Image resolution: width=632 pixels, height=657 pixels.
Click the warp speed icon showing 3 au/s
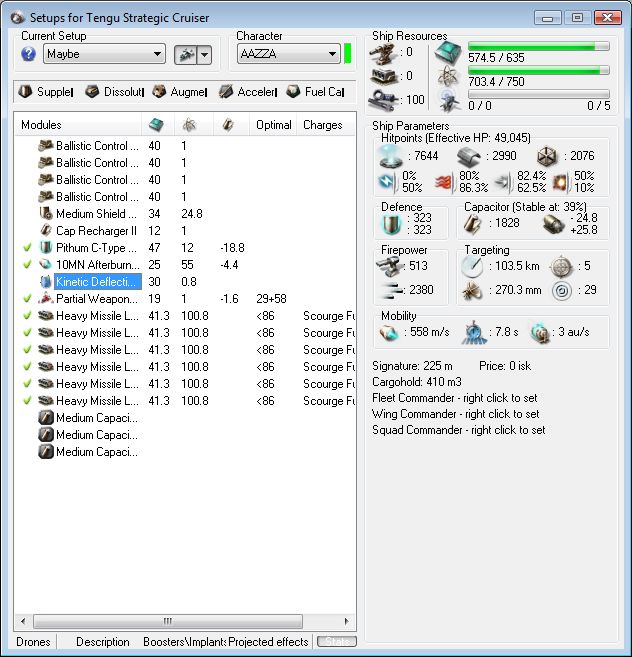(x=541, y=333)
